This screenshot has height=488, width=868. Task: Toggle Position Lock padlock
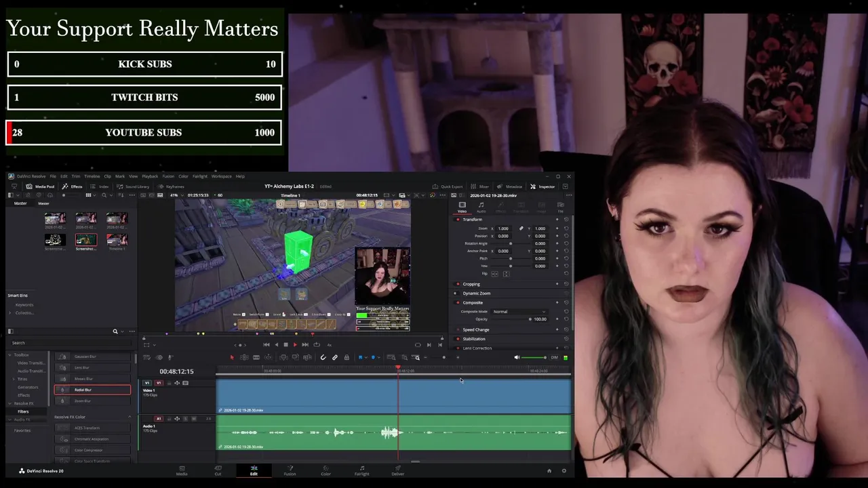347,357
